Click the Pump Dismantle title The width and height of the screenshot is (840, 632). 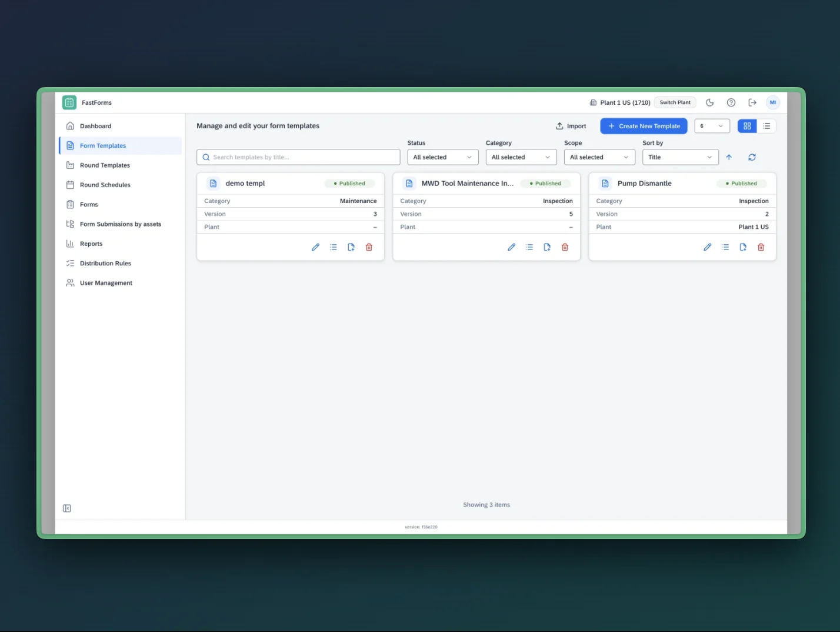644,184
